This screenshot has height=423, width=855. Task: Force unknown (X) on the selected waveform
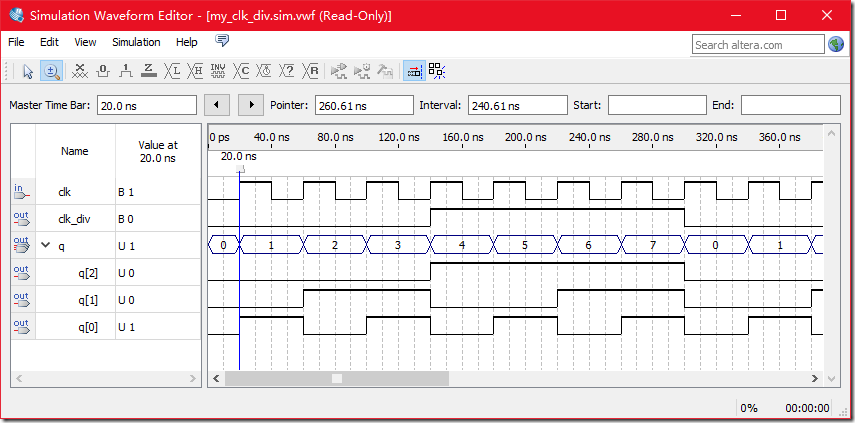click(x=80, y=71)
